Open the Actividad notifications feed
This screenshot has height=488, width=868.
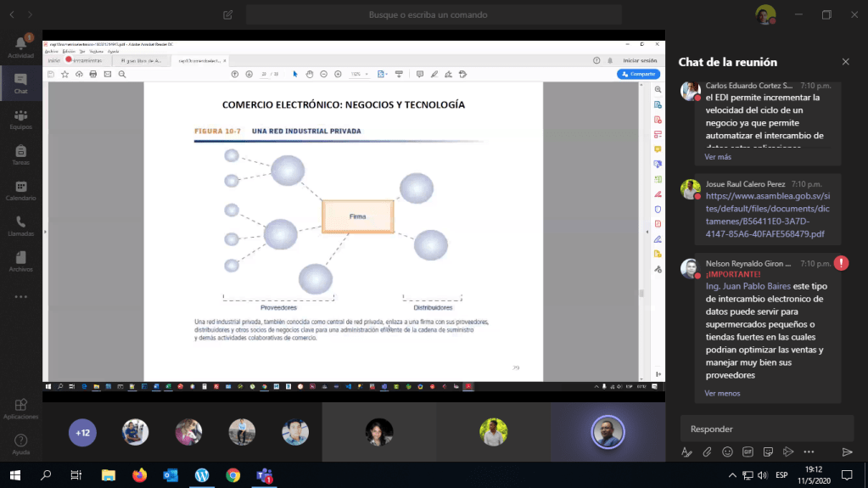(20, 47)
